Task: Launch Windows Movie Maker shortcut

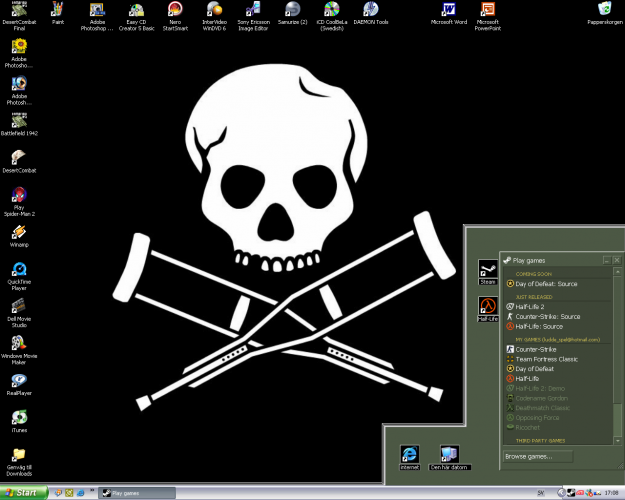Action: pos(19,343)
